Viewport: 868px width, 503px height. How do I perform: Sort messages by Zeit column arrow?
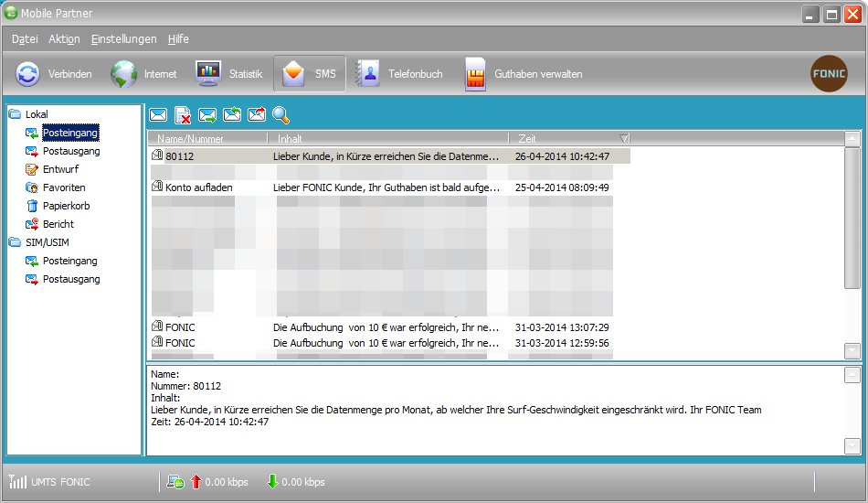coord(624,139)
